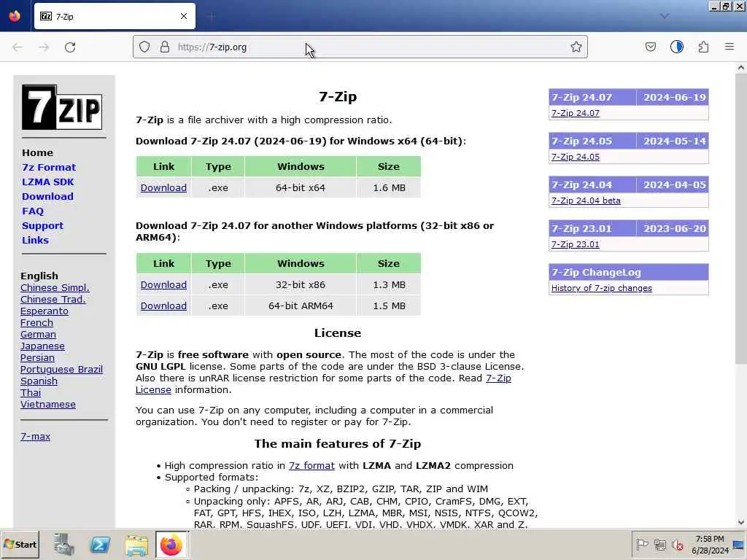Click the address bar showing 7-zip.org

(360, 47)
